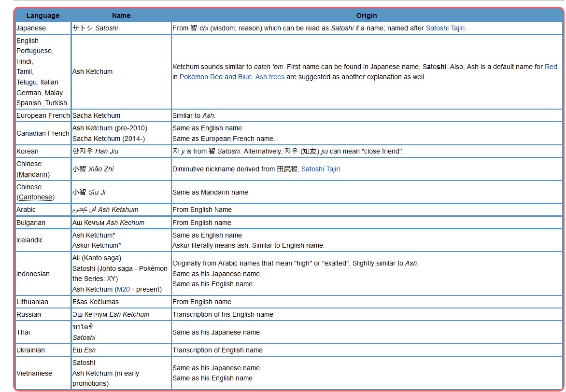This screenshot has width=566, height=392.
Task: Select the サトシ Satoshi name cell
Action: [x=121, y=28]
